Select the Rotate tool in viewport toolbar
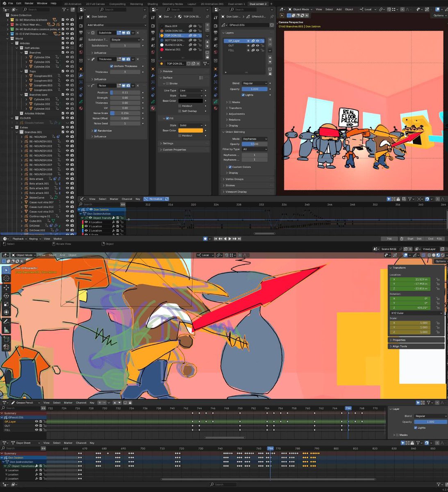448x492 pixels. pyautogui.click(x=6, y=296)
